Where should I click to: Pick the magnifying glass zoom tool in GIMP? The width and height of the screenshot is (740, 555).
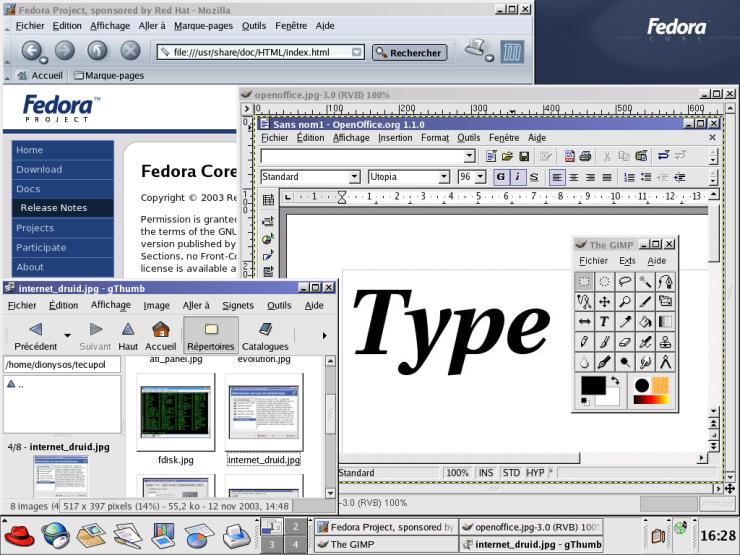625,302
